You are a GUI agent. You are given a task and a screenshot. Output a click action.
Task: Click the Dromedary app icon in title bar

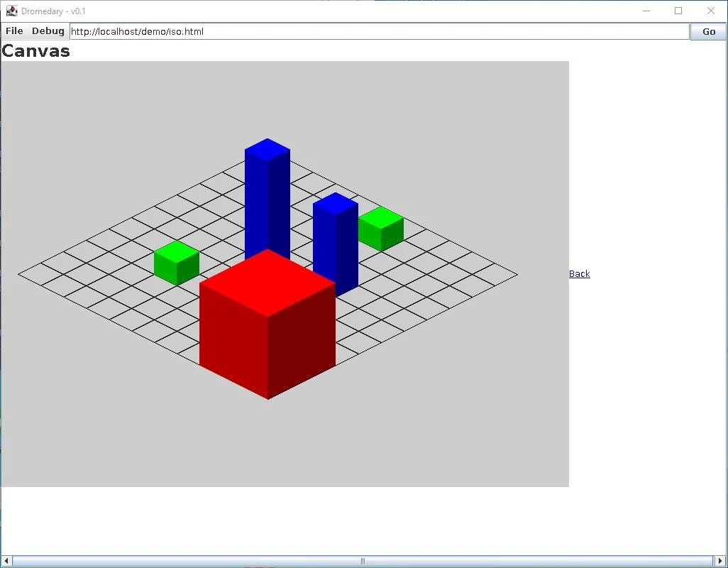click(x=11, y=11)
